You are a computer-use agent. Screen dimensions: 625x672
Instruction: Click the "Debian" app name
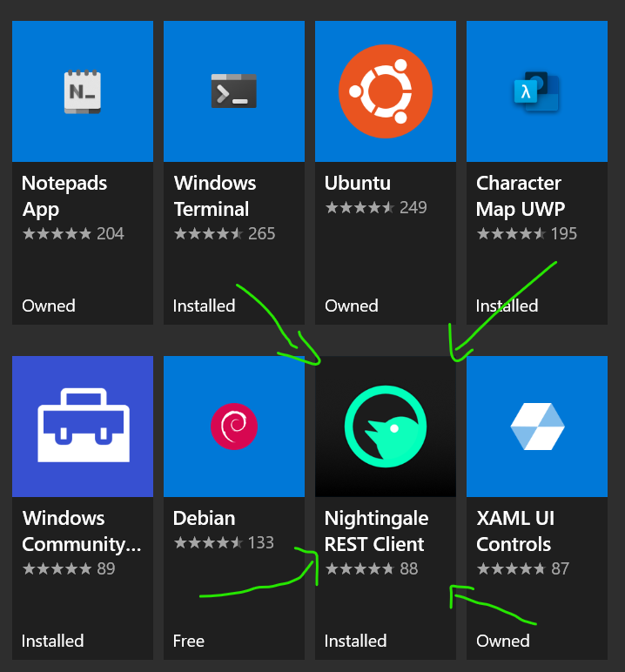point(204,518)
